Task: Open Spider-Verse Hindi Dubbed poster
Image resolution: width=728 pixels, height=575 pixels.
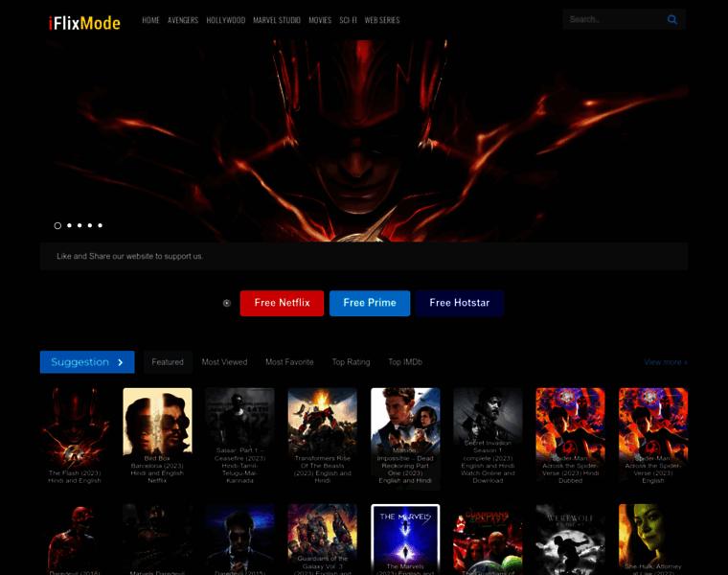Action: 571,437
